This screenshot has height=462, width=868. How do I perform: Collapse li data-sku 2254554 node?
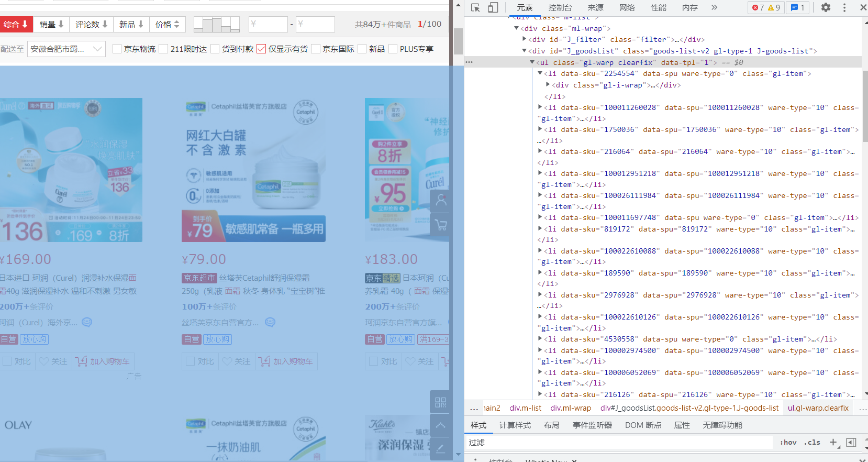540,74
